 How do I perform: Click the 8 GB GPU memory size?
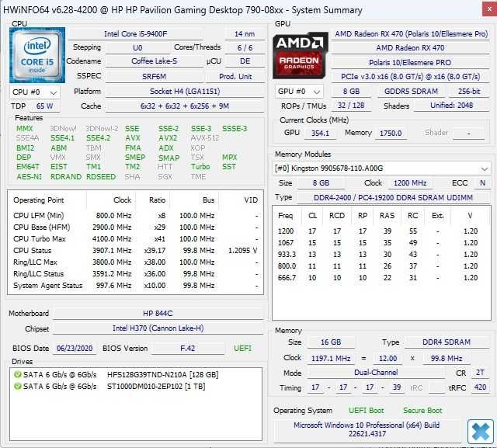[x=351, y=92]
